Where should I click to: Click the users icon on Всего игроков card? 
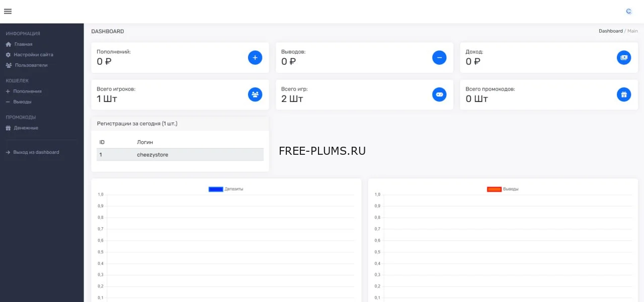(x=255, y=94)
